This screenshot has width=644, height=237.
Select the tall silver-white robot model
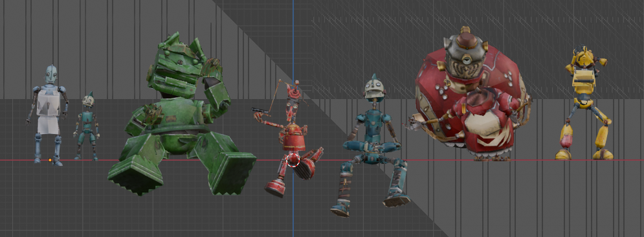(48, 115)
